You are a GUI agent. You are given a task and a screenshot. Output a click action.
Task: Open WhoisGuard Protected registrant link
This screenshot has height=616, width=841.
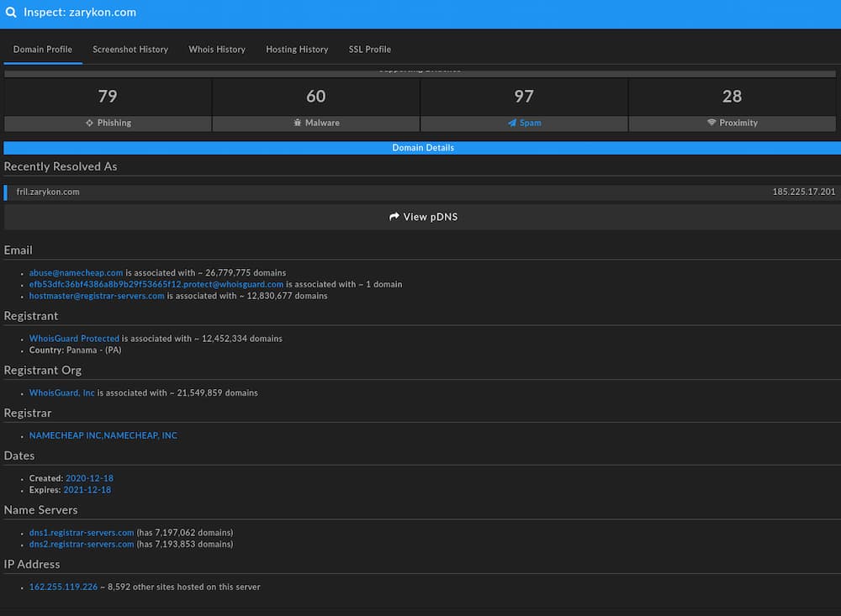tap(74, 339)
